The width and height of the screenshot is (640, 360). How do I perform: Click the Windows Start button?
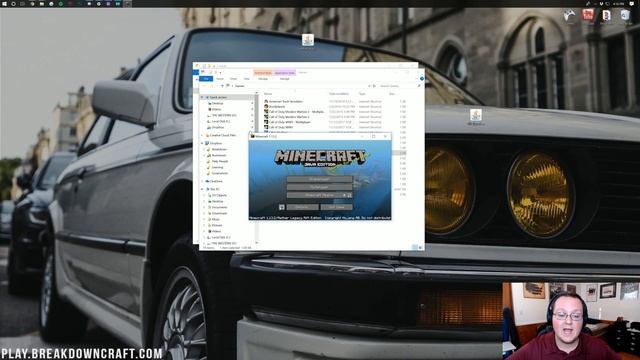click(4, 4)
